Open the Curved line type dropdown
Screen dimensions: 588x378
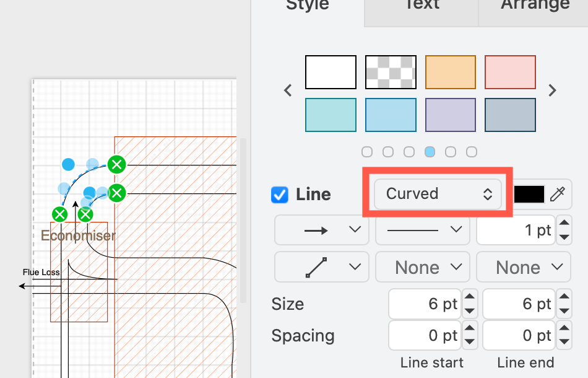(x=437, y=194)
